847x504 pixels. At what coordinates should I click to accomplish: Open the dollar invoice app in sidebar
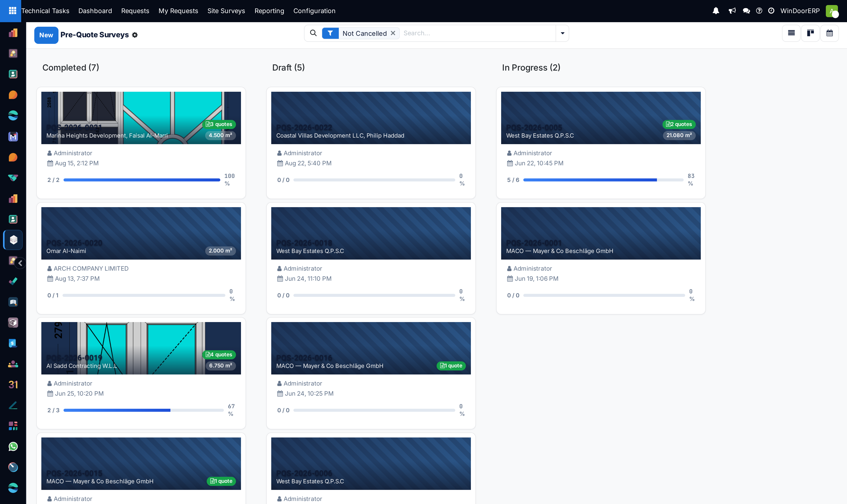[13, 343]
